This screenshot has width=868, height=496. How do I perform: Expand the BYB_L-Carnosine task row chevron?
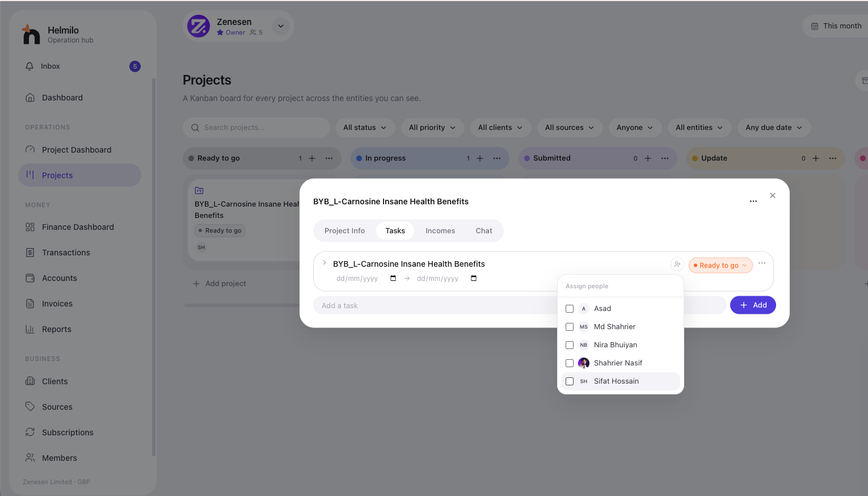tap(324, 263)
